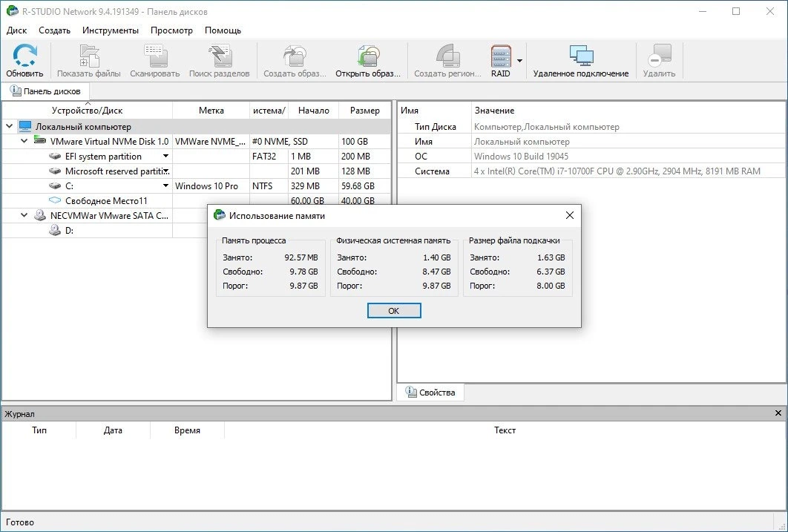Click the Свободное Место11 free space icon
Image resolution: width=788 pixels, height=532 pixels.
[55, 200]
